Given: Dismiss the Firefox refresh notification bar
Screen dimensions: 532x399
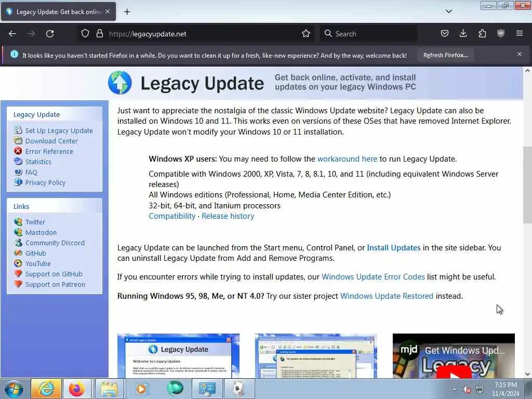Looking at the screenshot, I should coord(520,54).
